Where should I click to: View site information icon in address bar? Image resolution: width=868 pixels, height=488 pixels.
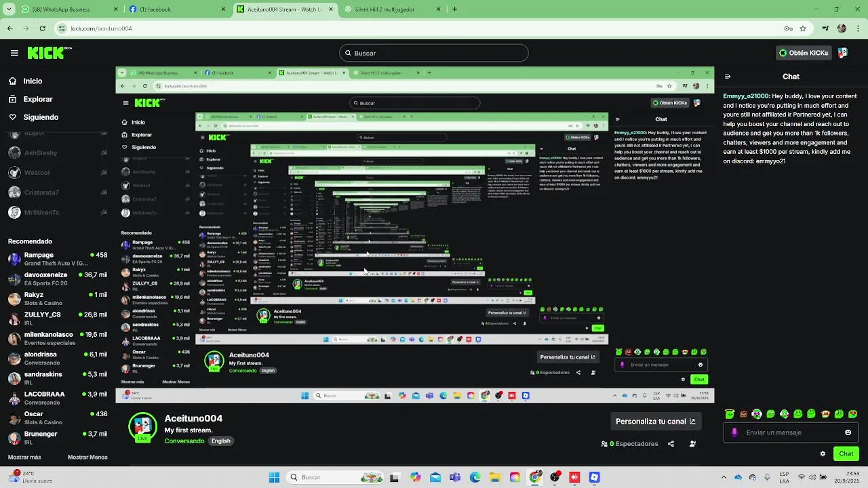coord(62,28)
